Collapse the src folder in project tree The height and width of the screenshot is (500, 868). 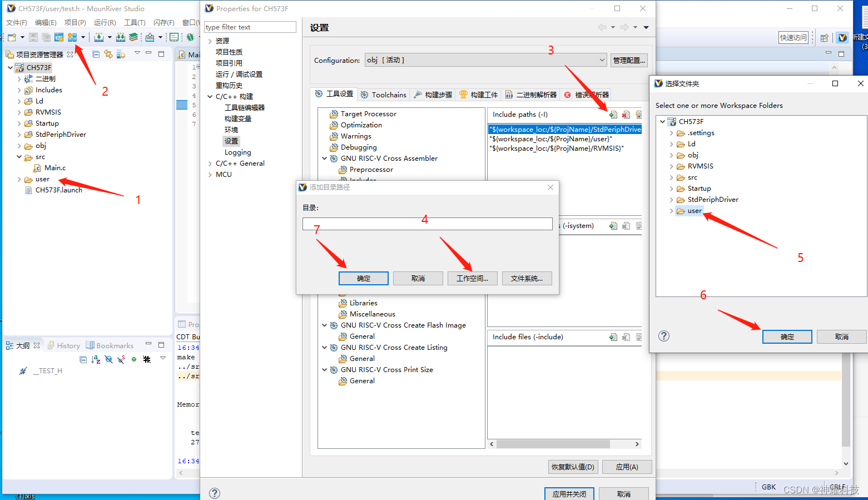click(19, 157)
